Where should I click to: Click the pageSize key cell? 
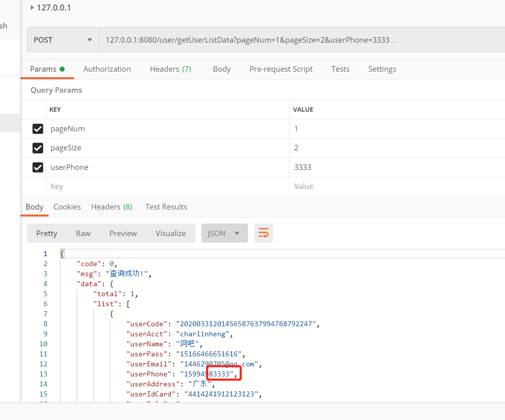click(167, 148)
